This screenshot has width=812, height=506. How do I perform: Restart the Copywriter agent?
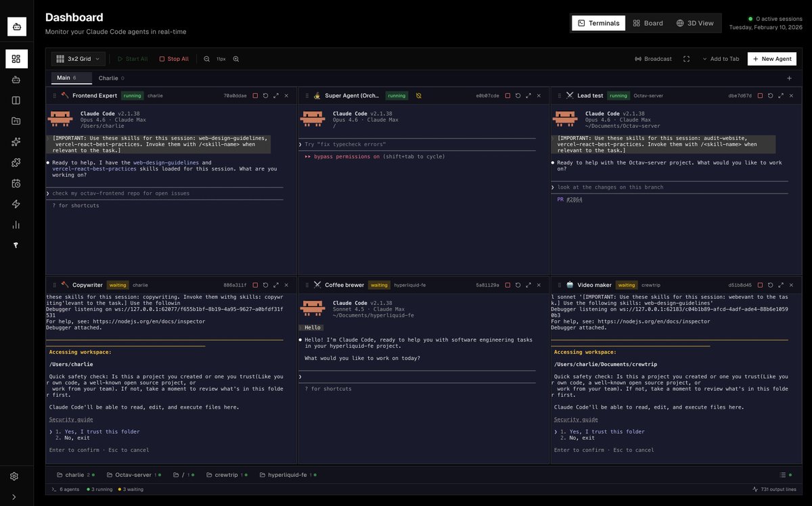[x=265, y=285]
